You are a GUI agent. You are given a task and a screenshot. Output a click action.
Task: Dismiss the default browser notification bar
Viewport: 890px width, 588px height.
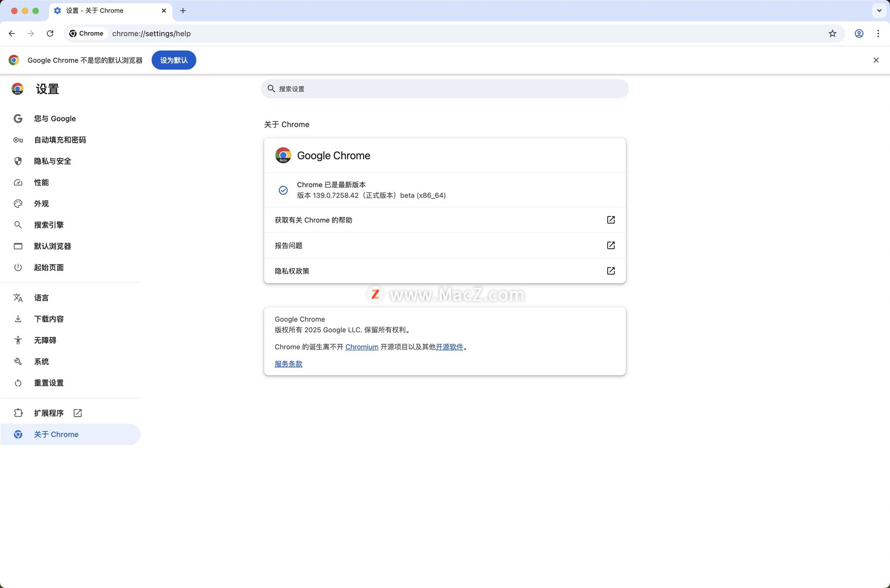(876, 60)
